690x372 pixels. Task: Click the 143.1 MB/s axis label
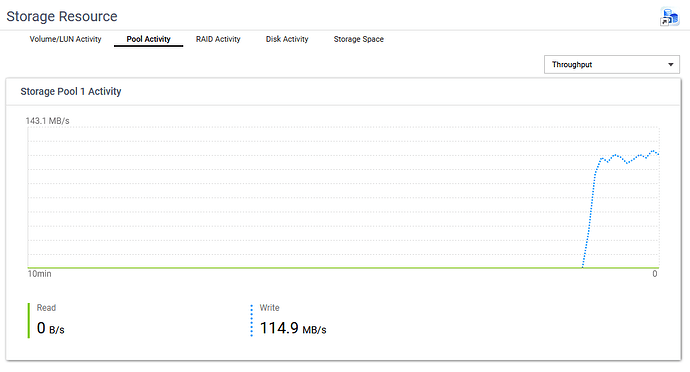[48, 121]
